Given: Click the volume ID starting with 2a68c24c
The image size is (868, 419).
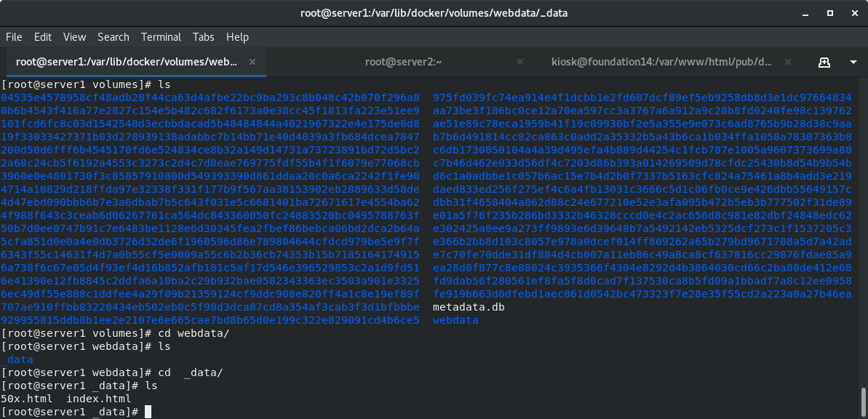Looking at the screenshot, I should tap(210, 163).
